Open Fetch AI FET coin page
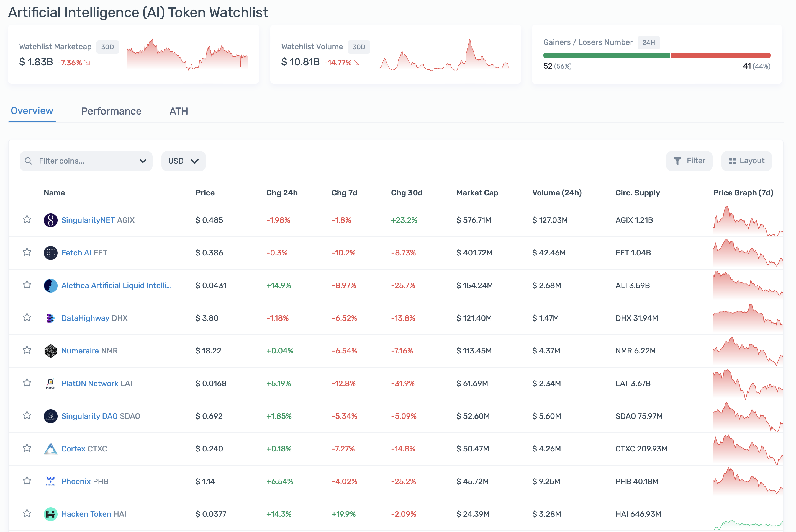The height and width of the screenshot is (532, 796). pyautogui.click(x=84, y=253)
